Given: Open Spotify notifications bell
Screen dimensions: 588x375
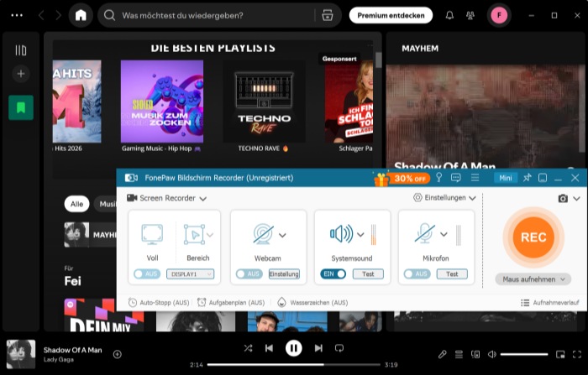Looking at the screenshot, I should click(x=449, y=15).
